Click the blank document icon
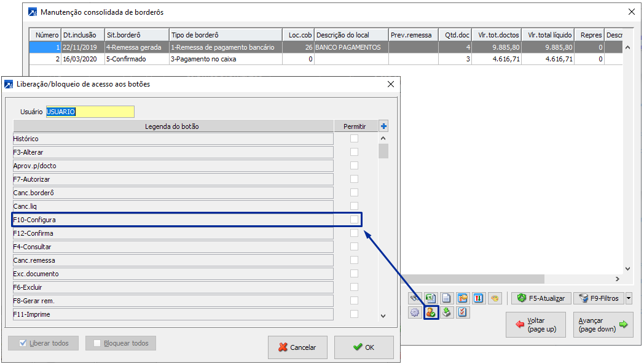The height and width of the screenshot is (364, 644). coord(447,298)
